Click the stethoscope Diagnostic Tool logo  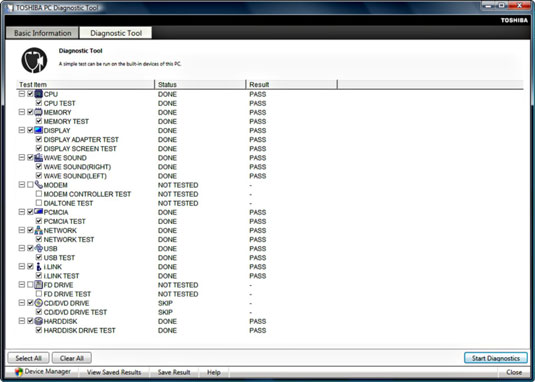click(x=34, y=60)
